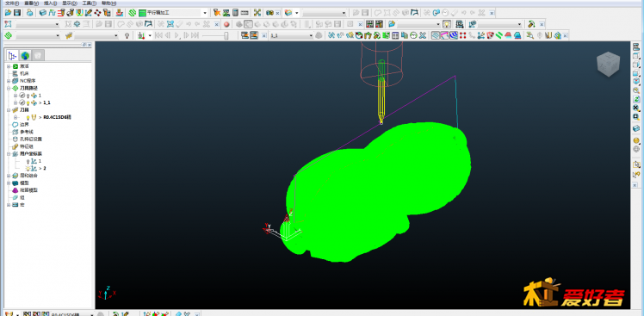Collapse the 用户坐标系 tree node
This screenshot has height=316, width=644.
[9, 153]
